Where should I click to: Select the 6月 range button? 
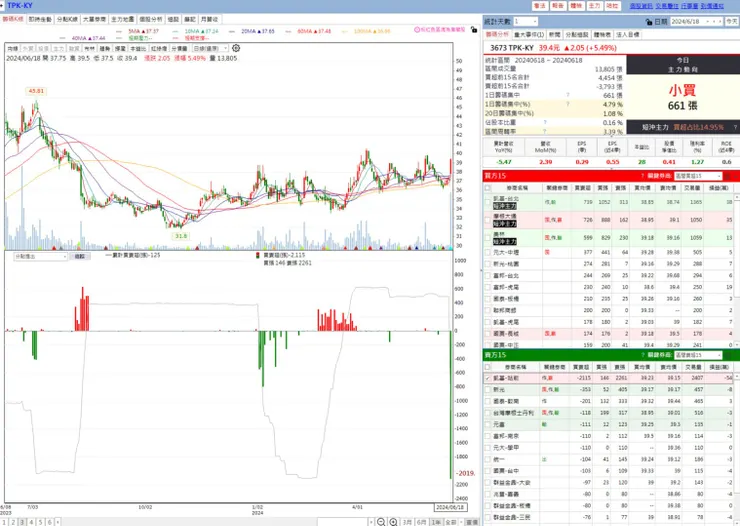coord(421,522)
